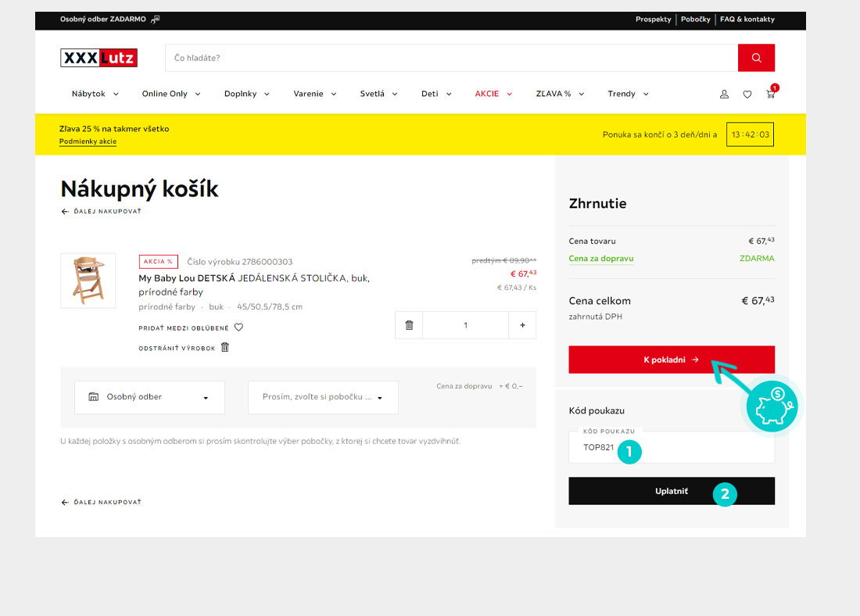Click the trash icon beside quantity field
860x616 pixels.
pyautogui.click(x=409, y=325)
